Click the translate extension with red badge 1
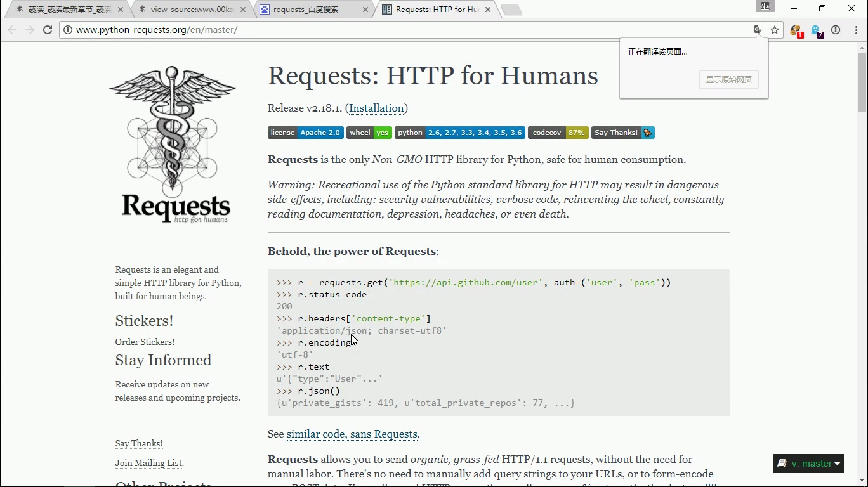868x487 pixels. [796, 30]
